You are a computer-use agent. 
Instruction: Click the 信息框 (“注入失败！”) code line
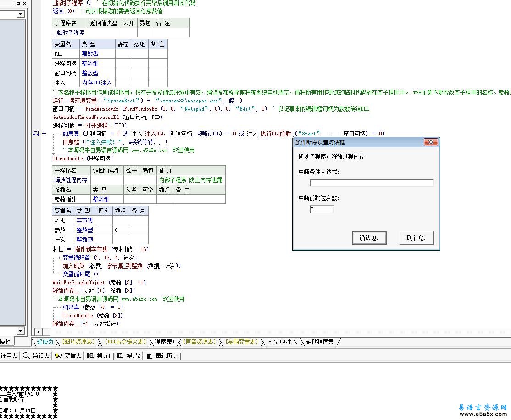coord(115,142)
